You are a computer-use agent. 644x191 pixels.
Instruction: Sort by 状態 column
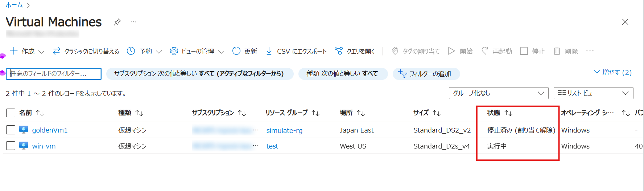[500, 113]
